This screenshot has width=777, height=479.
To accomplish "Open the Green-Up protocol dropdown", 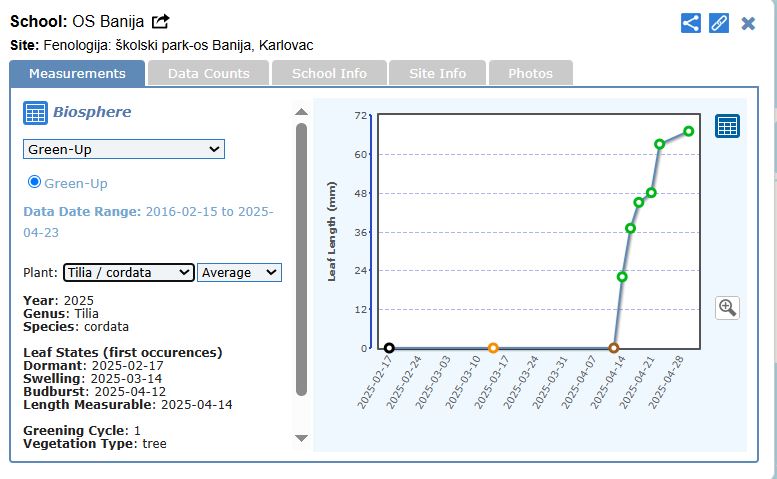I will 124,149.
